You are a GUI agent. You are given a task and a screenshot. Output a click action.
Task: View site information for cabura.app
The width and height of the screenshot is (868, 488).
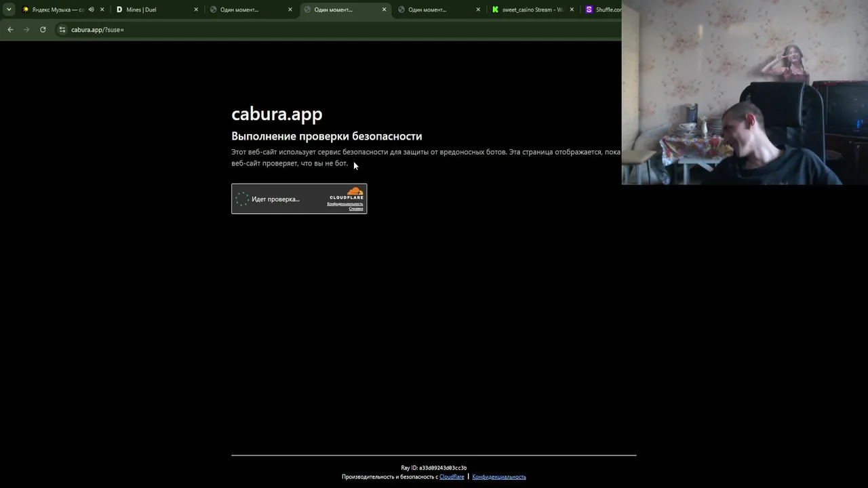pos(62,30)
